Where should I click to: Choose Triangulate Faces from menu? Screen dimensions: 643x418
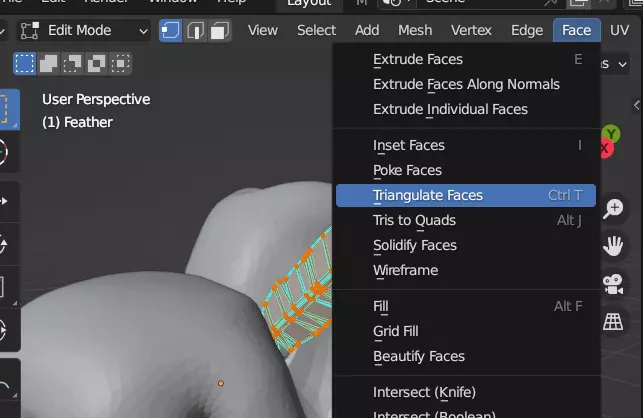[428, 195]
